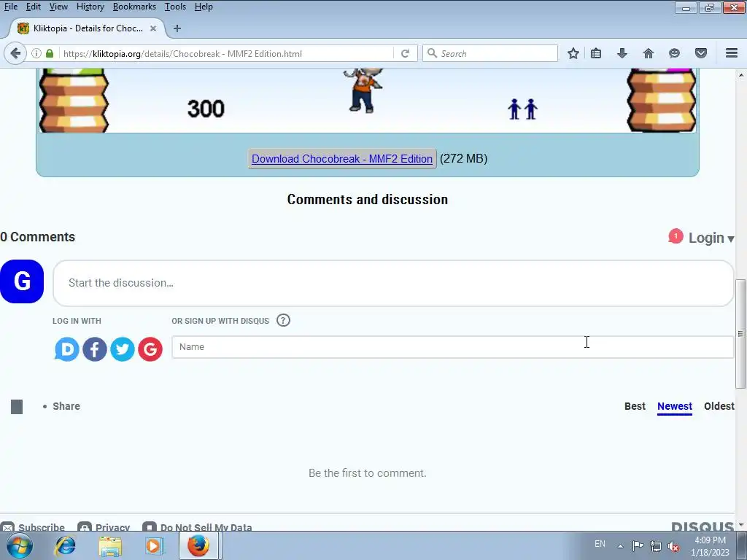Focus the Start the discussion box
Viewport: 747px width, 560px height.
coord(393,283)
